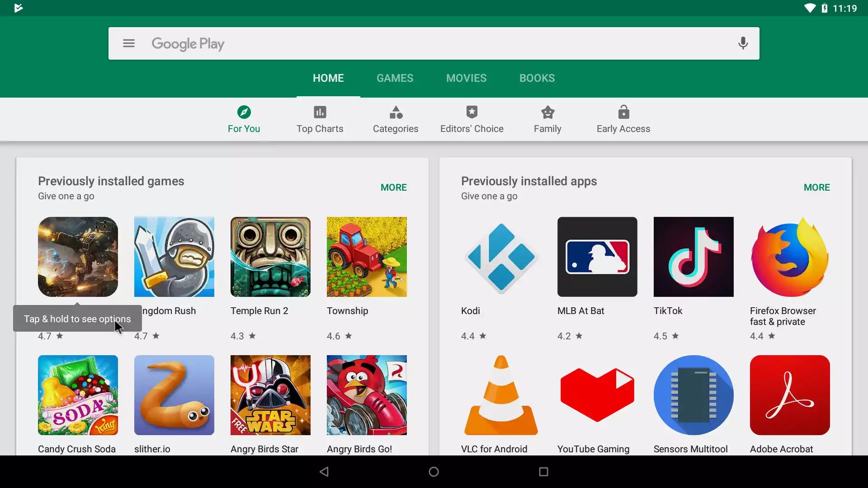Viewport: 868px width, 488px height.
Task: Open the Early Access section
Action: pos(623,120)
